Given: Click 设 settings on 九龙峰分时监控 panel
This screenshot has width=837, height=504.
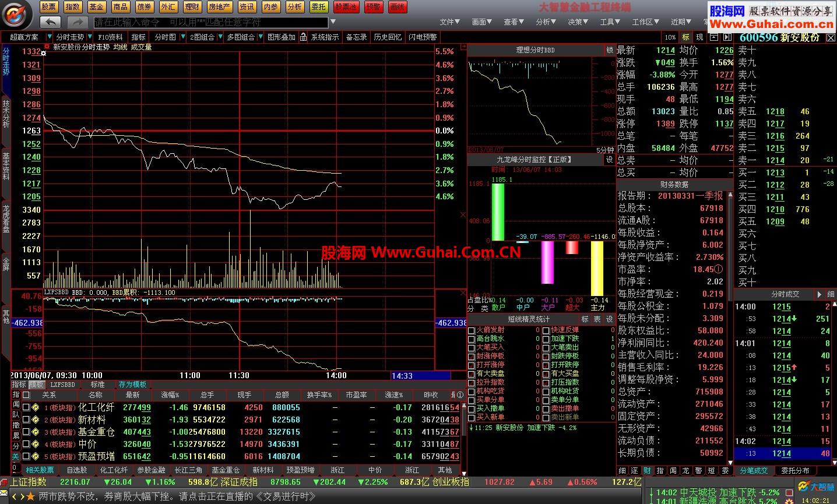Looking at the screenshot, I should [x=610, y=159].
